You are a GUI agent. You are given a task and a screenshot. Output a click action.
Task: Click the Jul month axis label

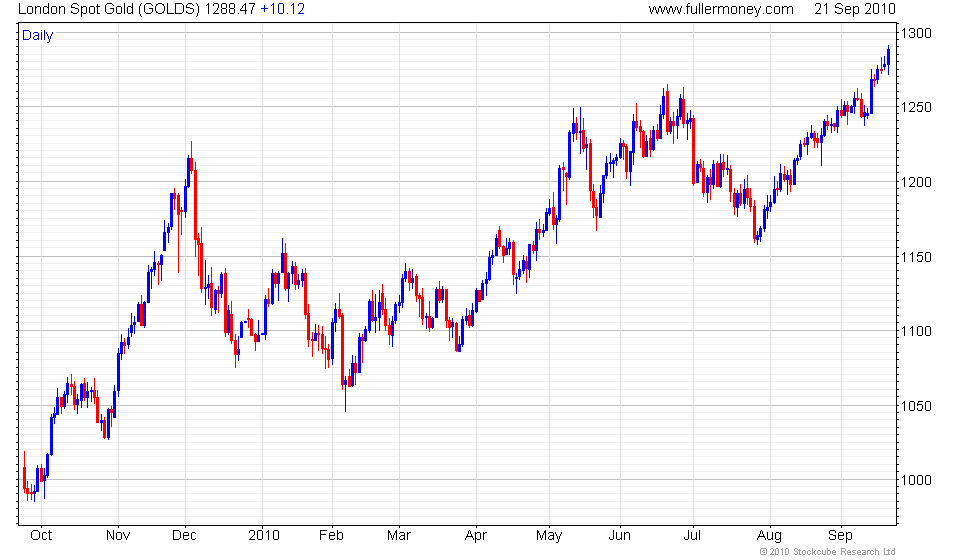(x=692, y=535)
